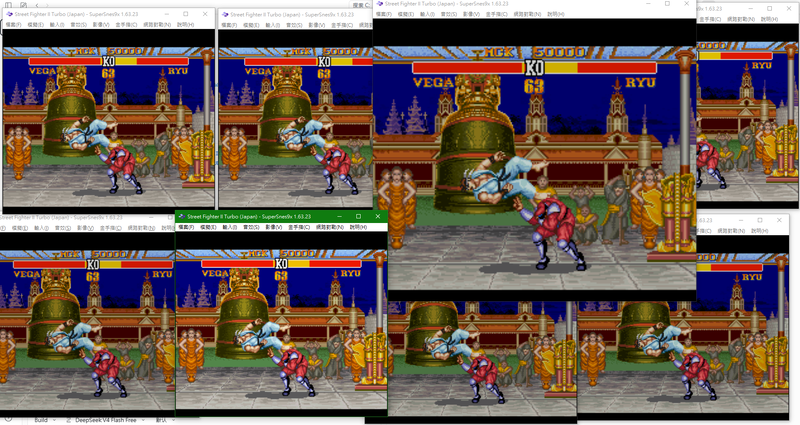Maximize the top-left emulator window
This screenshot has width=800, height=425.
point(186,14)
